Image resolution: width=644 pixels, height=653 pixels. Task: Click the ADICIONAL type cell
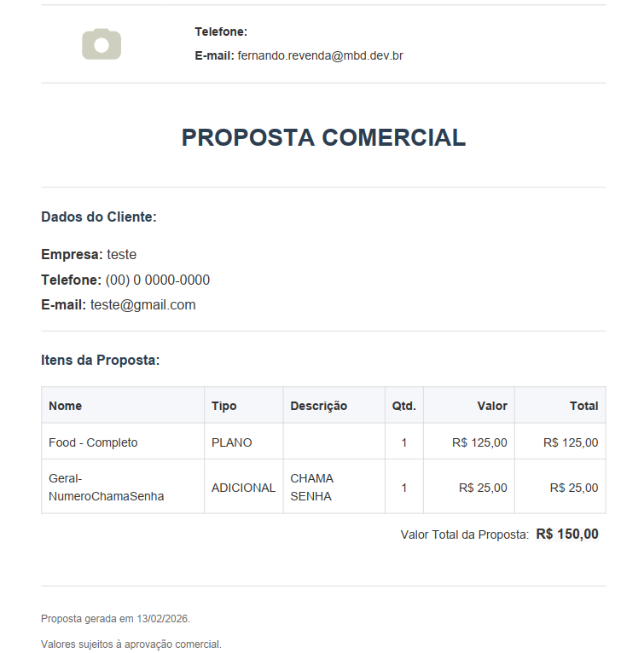[x=243, y=488]
